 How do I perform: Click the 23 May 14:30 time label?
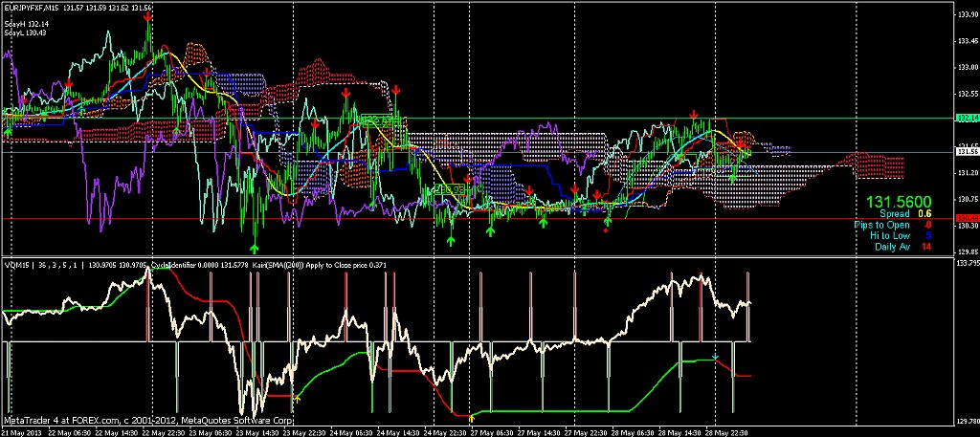click(x=256, y=432)
